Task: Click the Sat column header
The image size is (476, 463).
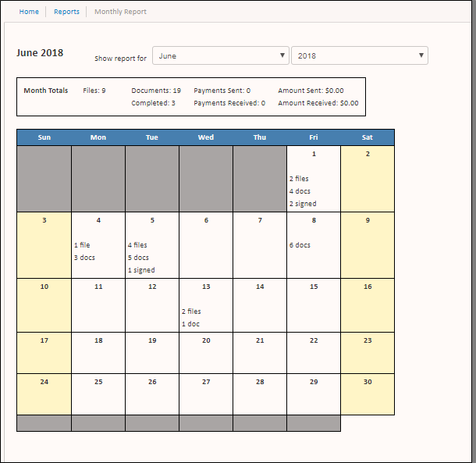Action: (x=368, y=137)
